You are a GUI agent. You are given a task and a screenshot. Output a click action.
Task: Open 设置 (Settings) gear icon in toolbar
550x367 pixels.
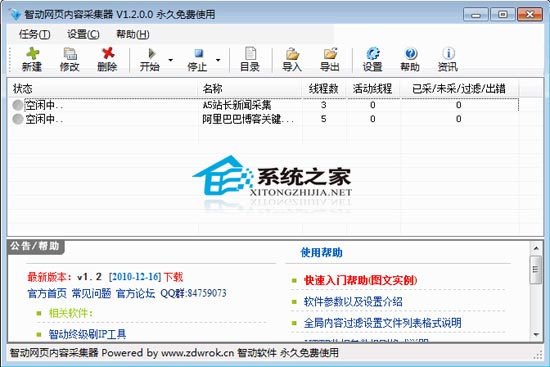(373, 53)
